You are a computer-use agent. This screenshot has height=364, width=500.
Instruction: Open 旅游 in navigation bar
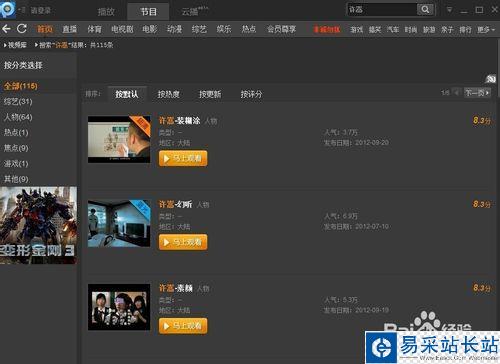click(x=429, y=30)
